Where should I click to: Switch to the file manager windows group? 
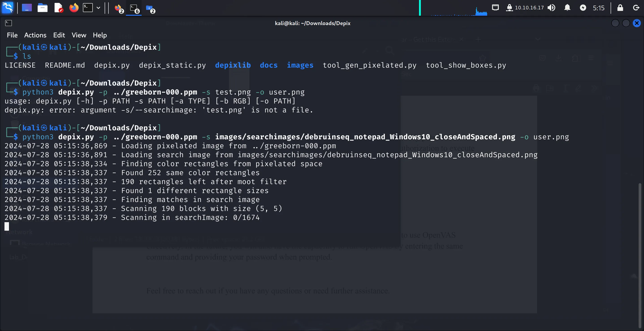(x=151, y=9)
